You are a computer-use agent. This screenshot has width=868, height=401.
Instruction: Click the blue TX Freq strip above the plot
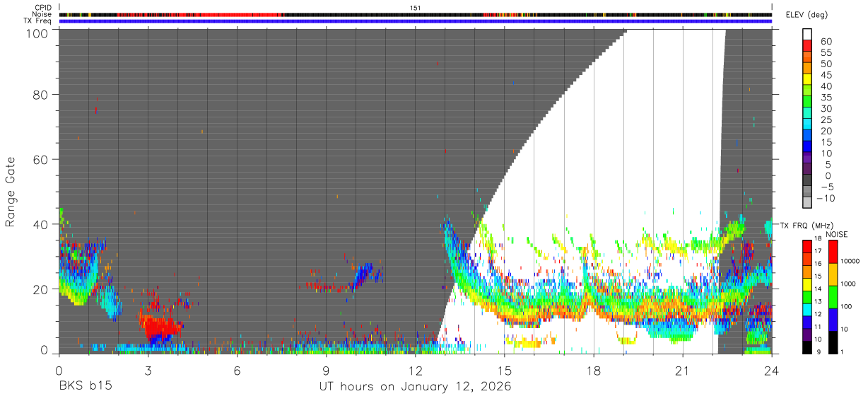pyautogui.click(x=416, y=21)
